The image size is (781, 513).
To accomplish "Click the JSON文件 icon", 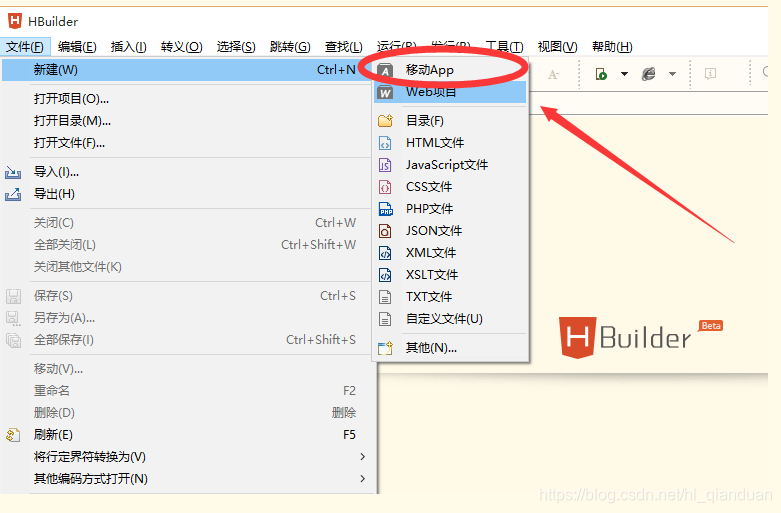I will (x=385, y=231).
